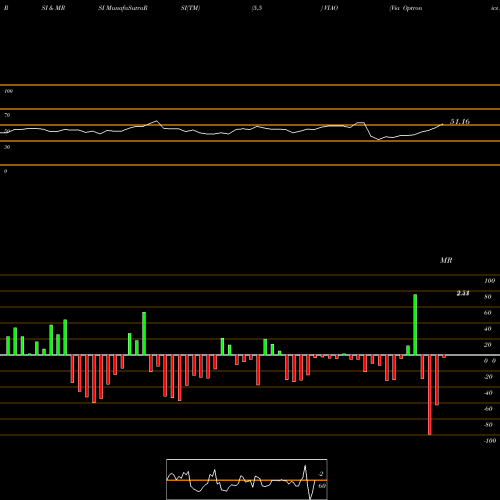The image size is (500, 500).
Task: Click the 100 label on RSI axis
Action: click(x=9, y=91)
